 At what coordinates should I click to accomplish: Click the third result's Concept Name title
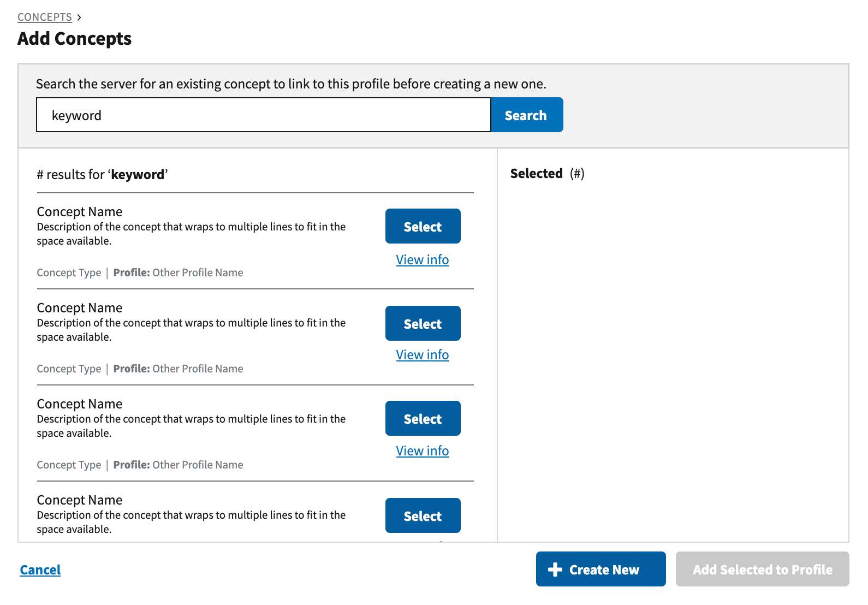coord(80,404)
